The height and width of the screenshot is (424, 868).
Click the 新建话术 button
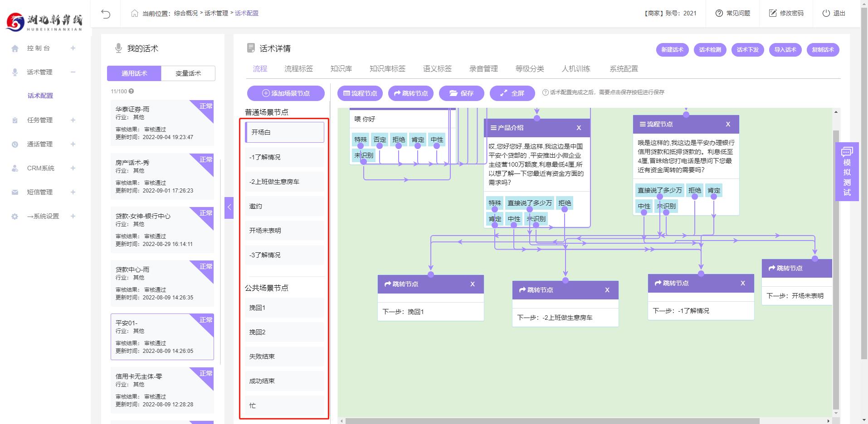(672, 50)
